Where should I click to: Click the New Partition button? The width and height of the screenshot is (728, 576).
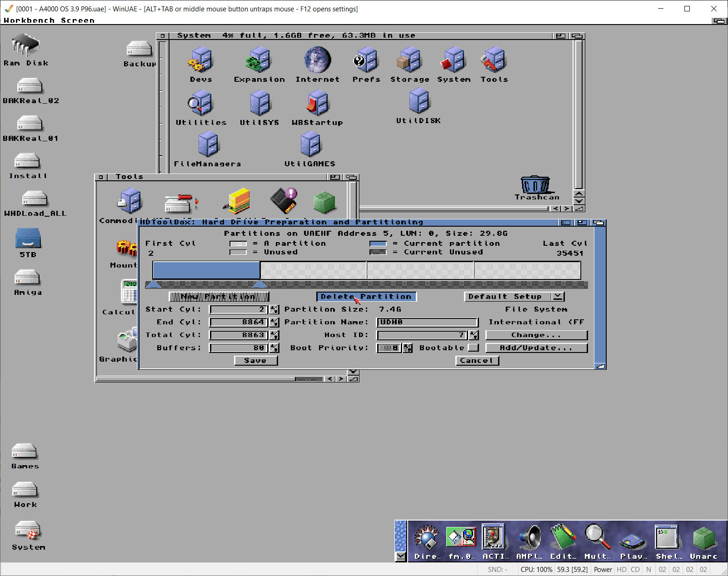coord(219,297)
